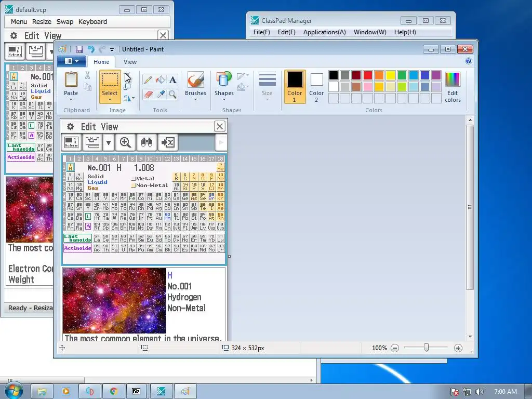
Task: Open the Edit colors dialog
Action: (453, 87)
